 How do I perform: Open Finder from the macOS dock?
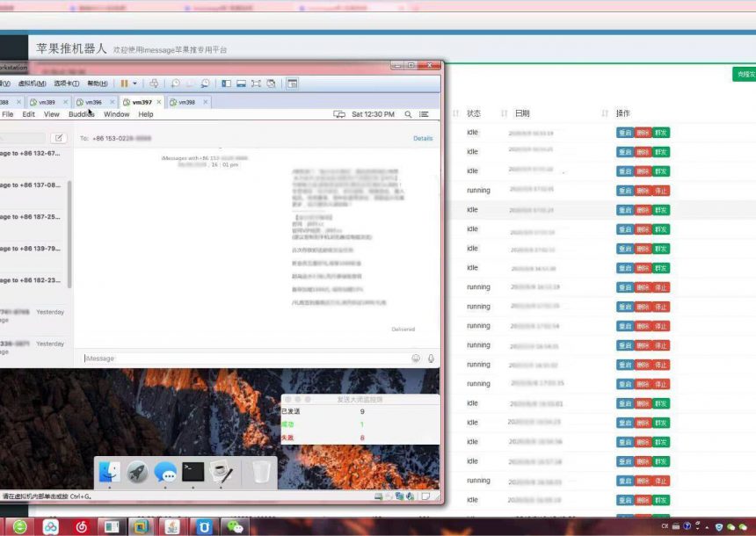pos(110,472)
